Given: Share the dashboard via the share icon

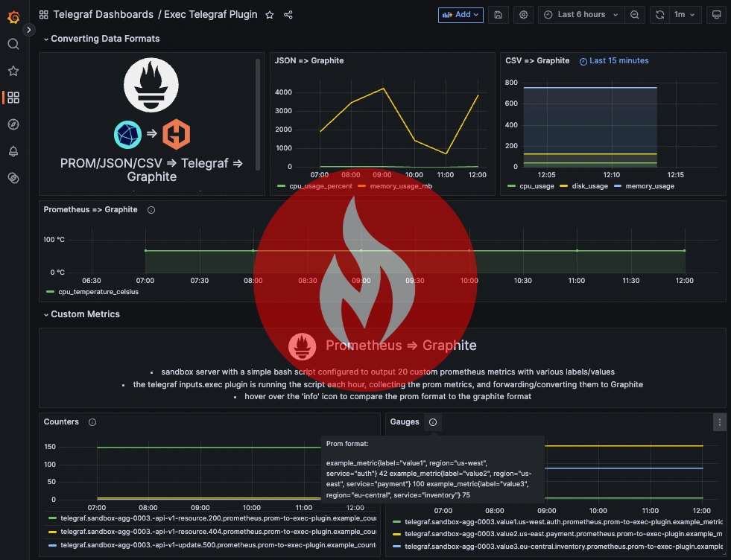Looking at the screenshot, I should click(288, 14).
